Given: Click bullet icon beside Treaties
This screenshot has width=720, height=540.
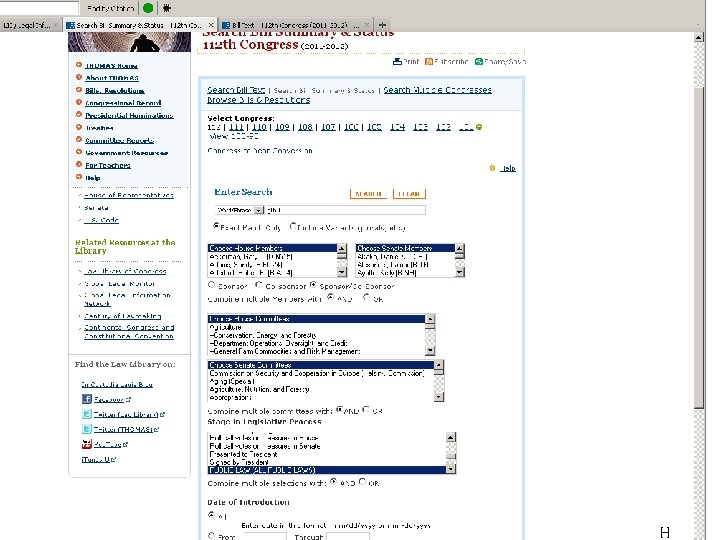Looking at the screenshot, I should [x=79, y=127].
